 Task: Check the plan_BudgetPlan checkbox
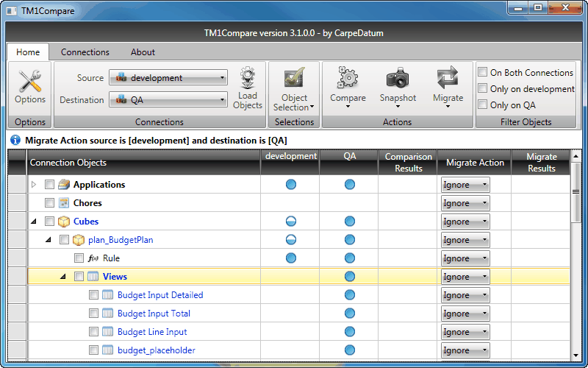pos(64,240)
